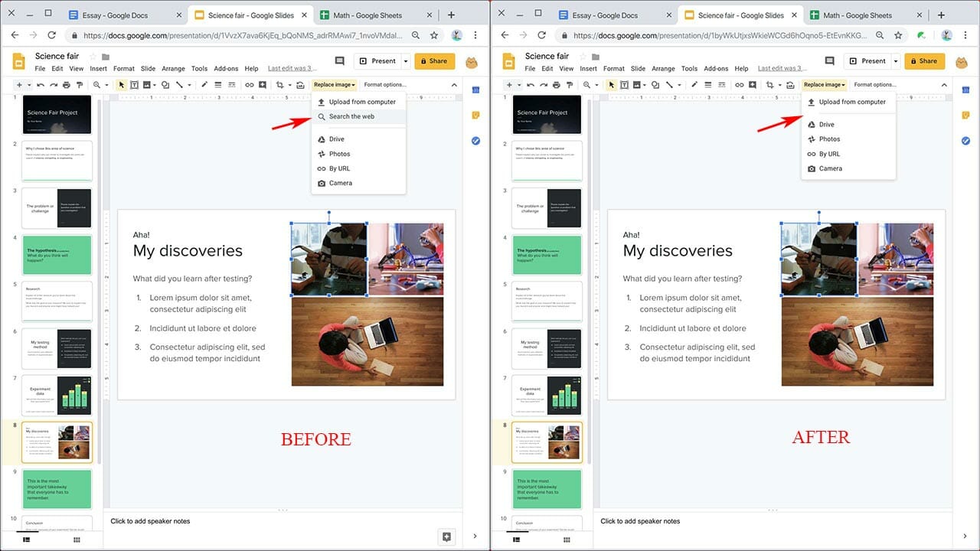Open Google Calendar in the side panel
The width and height of the screenshot is (980, 551).
coord(475,90)
